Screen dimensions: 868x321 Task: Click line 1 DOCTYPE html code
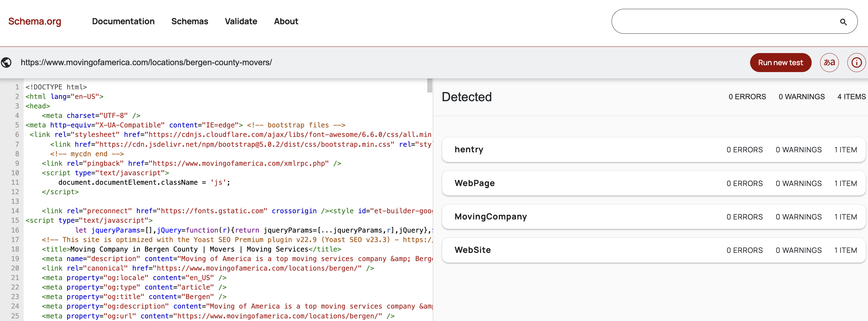[x=56, y=87]
